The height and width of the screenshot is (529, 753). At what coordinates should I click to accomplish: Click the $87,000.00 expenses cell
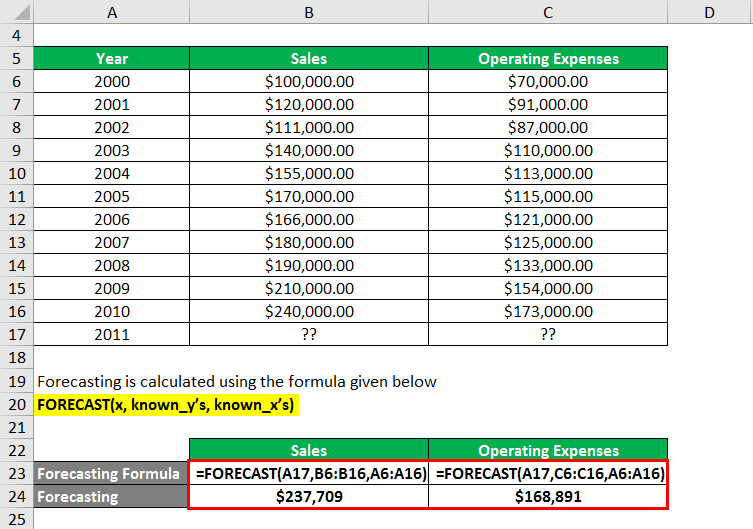click(548, 127)
